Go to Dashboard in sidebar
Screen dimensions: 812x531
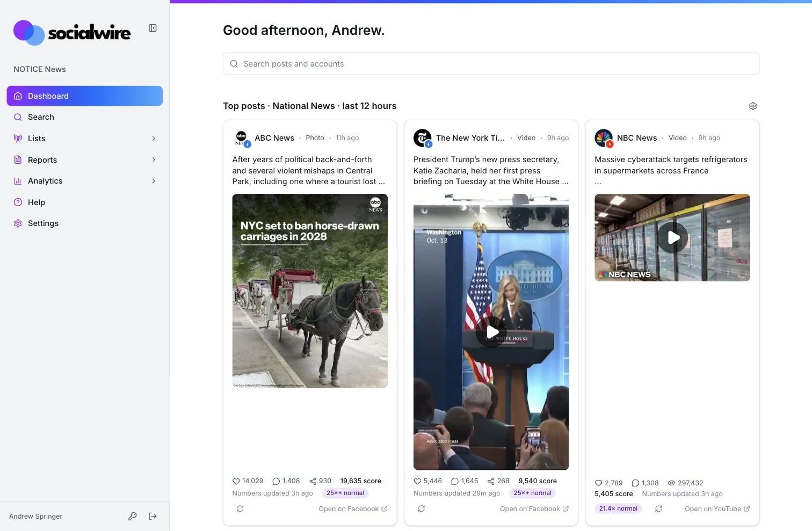click(85, 96)
